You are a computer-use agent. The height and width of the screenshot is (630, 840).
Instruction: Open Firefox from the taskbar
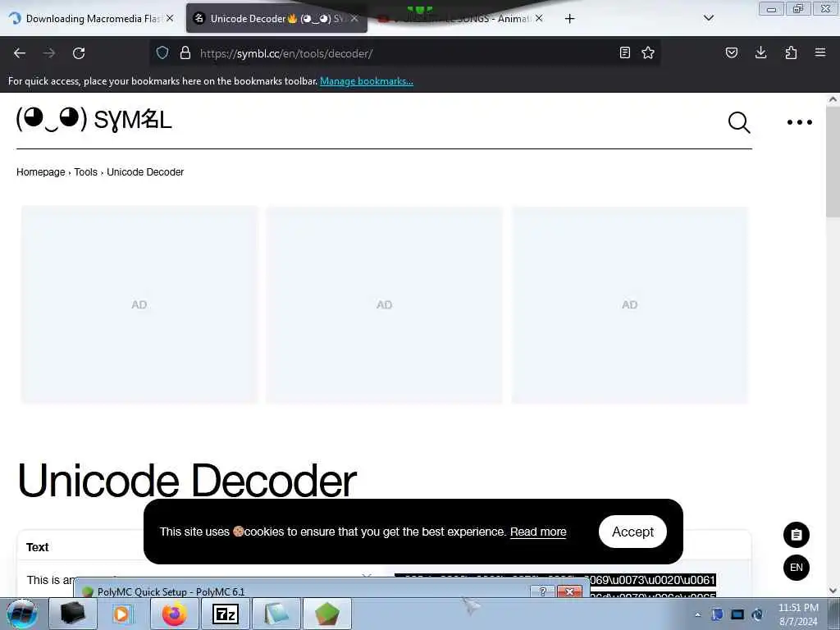(175, 614)
